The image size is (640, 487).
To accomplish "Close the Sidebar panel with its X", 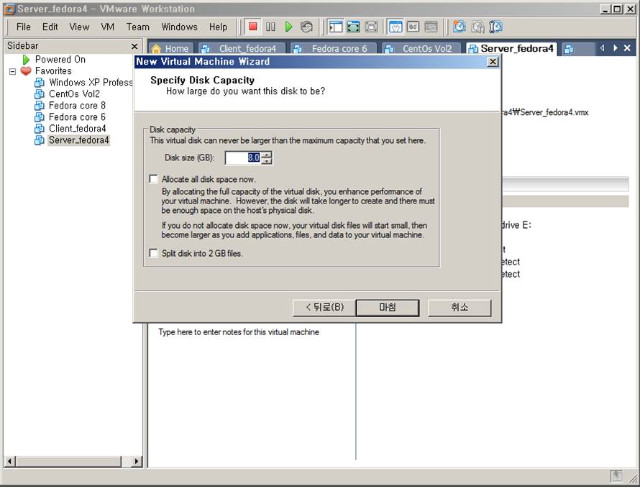I will coord(134,46).
